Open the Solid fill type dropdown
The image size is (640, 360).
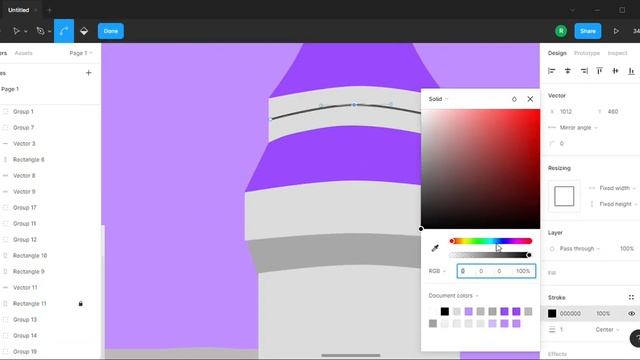[438, 99]
